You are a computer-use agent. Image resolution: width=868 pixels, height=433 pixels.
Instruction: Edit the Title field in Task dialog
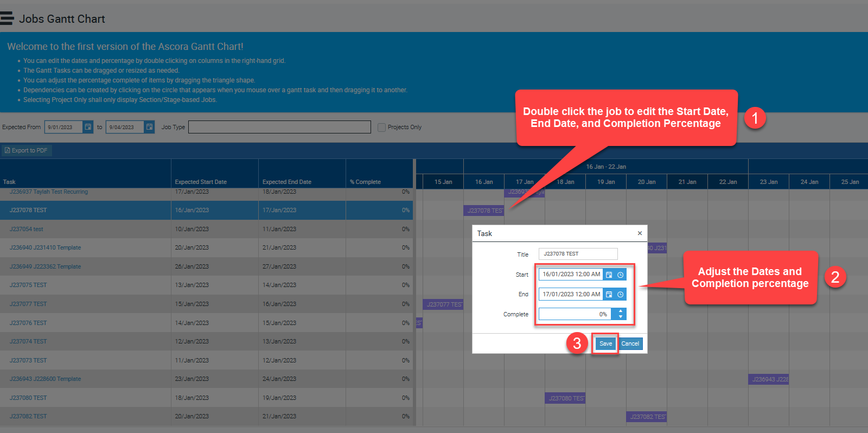click(578, 254)
